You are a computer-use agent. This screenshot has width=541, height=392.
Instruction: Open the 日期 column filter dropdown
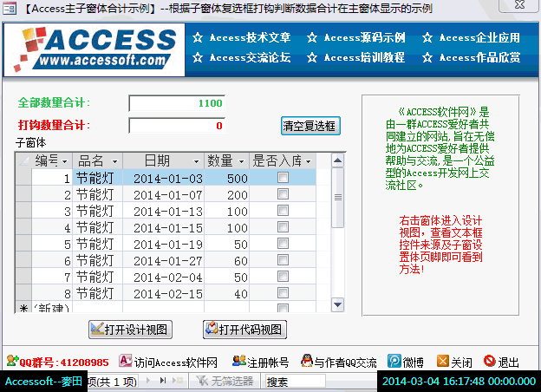click(196, 161)
